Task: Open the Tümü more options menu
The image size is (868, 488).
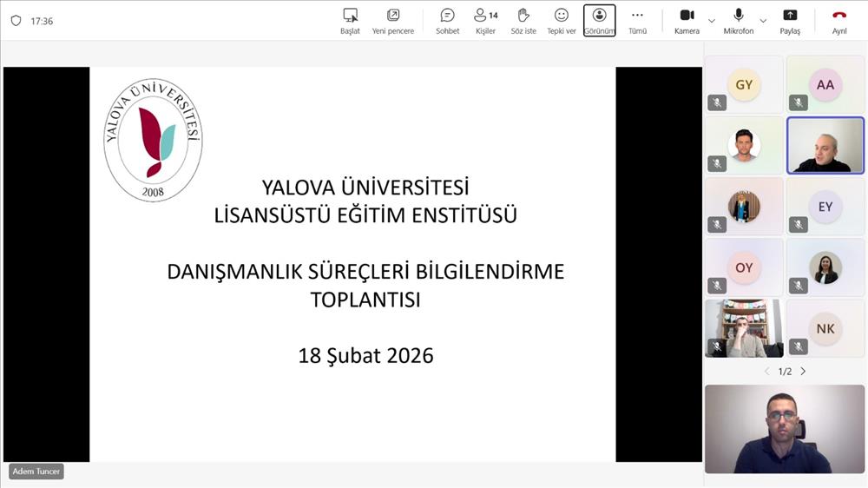Action: tap(637, 21)
